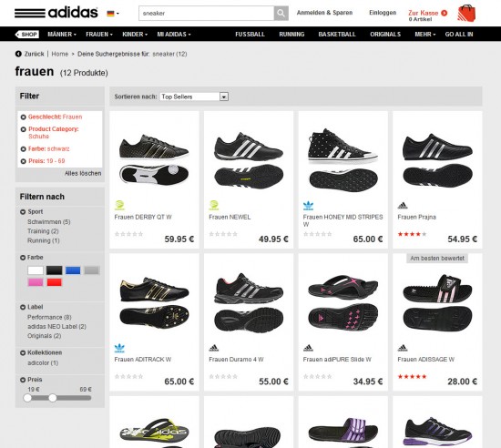
Task: Open the MÄNNER menu
Action: coord(62,35)
